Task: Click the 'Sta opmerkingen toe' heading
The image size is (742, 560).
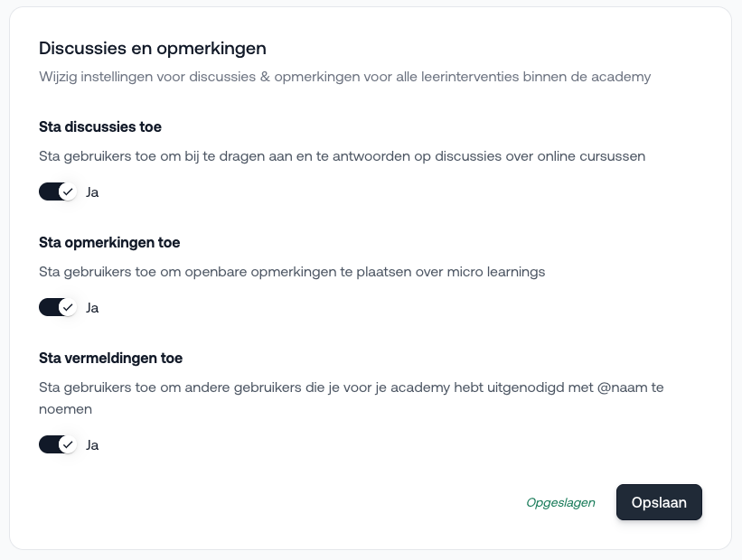Action: 109,242
